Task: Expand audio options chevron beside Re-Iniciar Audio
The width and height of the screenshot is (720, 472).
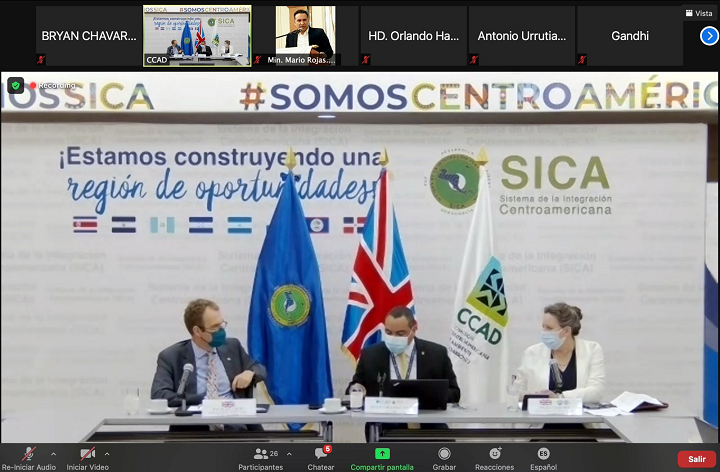Action: [54, 454]
